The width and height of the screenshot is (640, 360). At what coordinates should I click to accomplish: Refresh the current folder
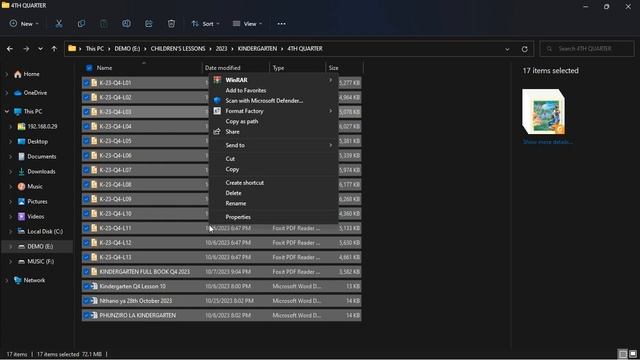[524, 49]
